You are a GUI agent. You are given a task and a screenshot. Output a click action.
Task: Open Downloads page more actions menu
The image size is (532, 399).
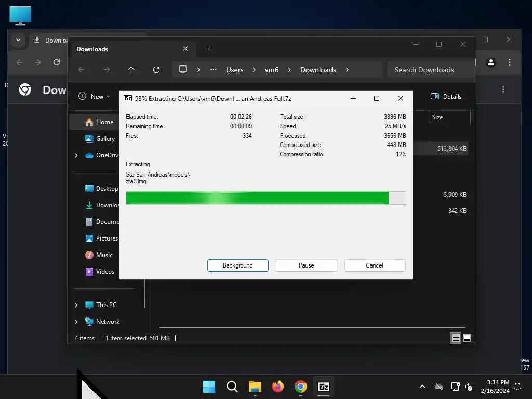[503, 89]
